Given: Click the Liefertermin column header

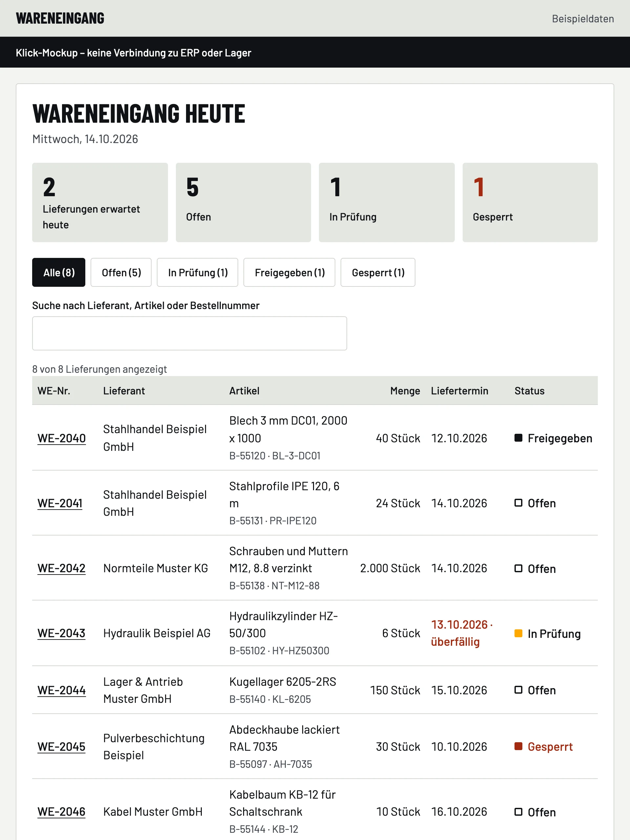Looking at the screenshot, I should point(459,391).
